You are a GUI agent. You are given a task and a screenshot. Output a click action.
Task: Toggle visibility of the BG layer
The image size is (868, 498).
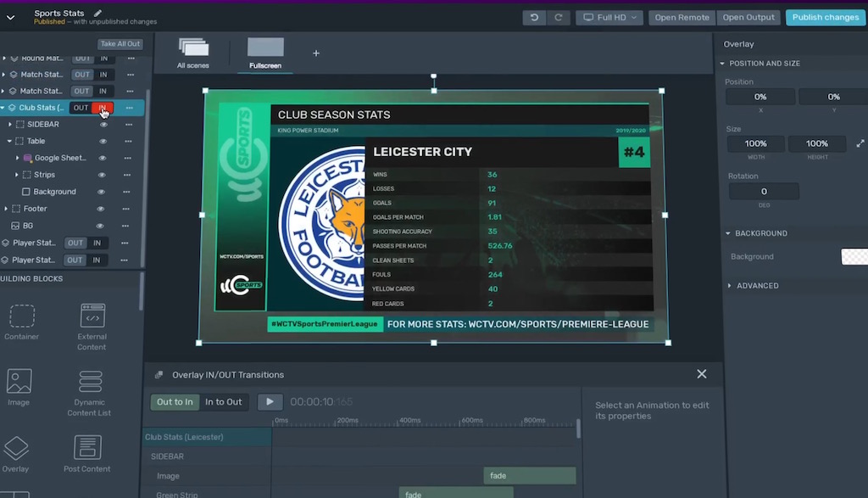coord(100,226)
